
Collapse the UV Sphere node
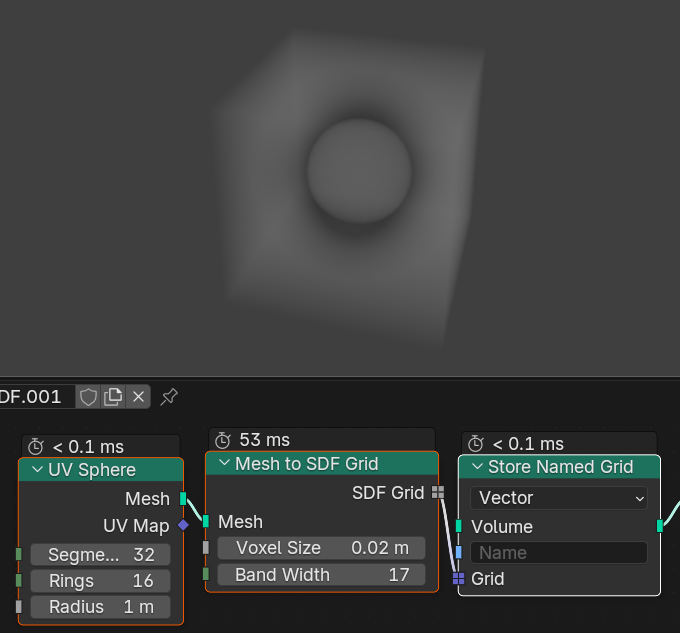pos(38,470)
